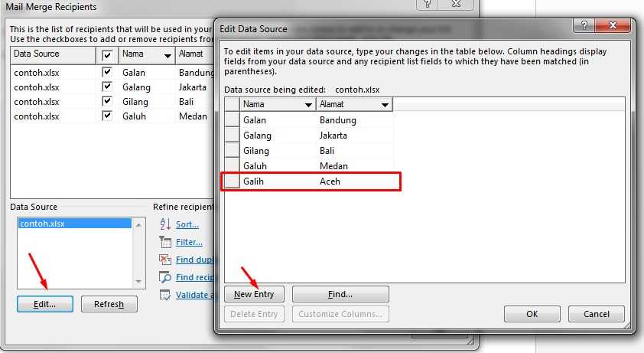This screenshot has width=644, height=353.
Task: Click the Validate addresses icon
Action: tap(164, 295)
